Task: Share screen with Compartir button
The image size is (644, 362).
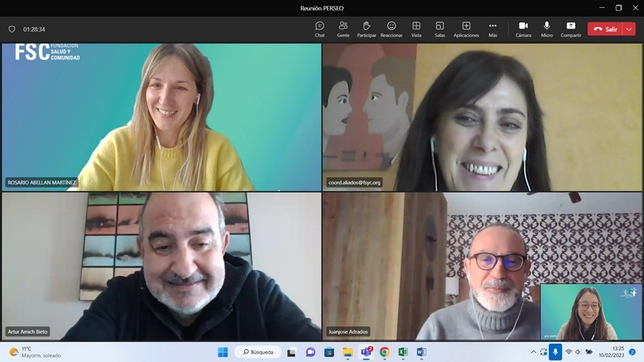Action: click(571, 29)
